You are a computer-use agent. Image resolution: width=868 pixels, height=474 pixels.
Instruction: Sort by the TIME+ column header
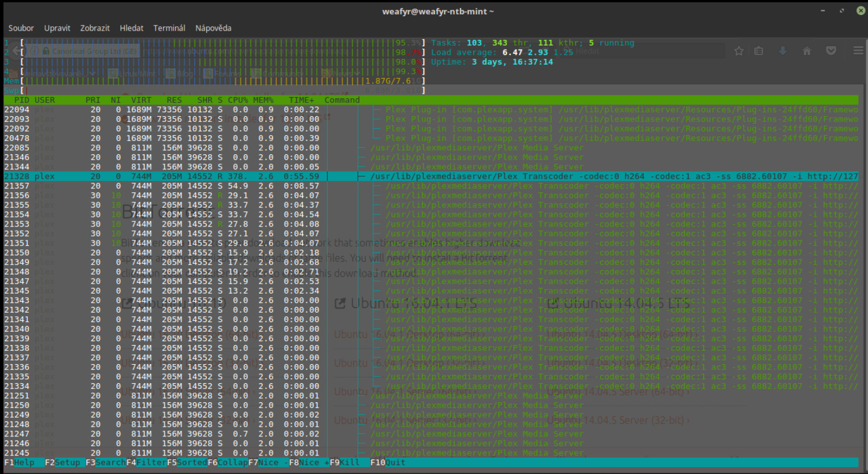[302, 100]
